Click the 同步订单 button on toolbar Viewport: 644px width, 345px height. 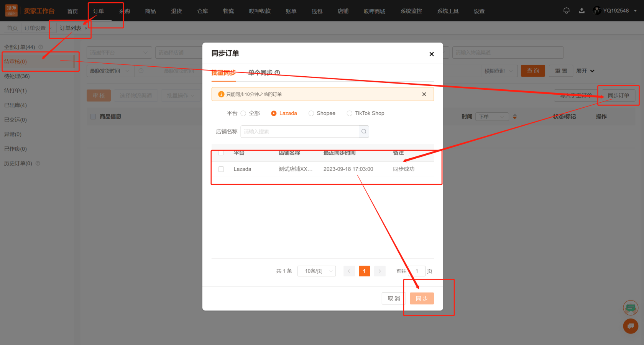[618, 95]
